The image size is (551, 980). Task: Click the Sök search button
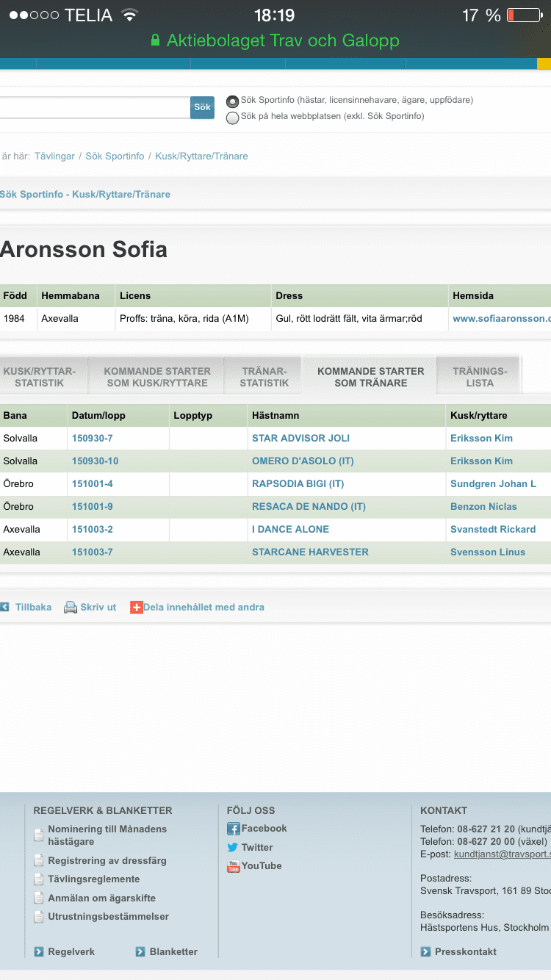pyautogui.click(x=203, y=107)
